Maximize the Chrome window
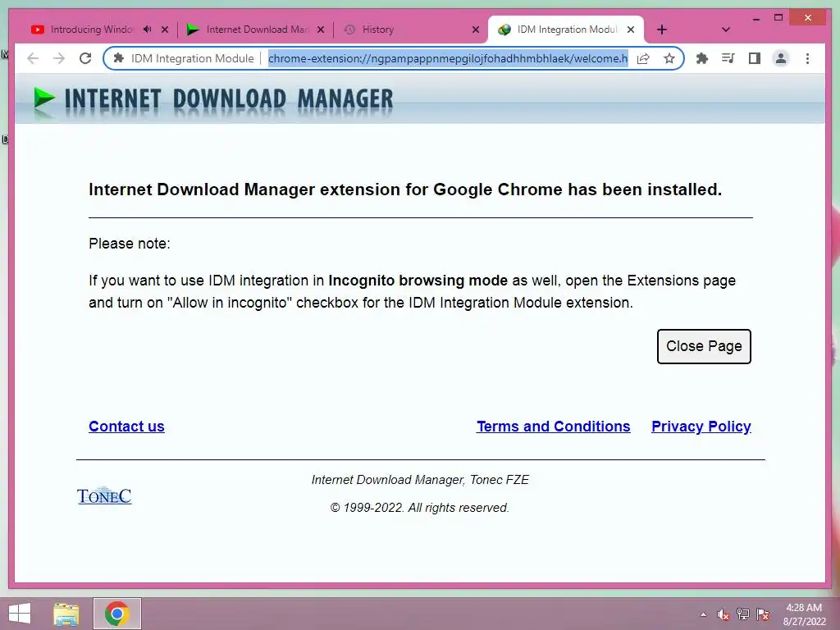 [778, 18]
